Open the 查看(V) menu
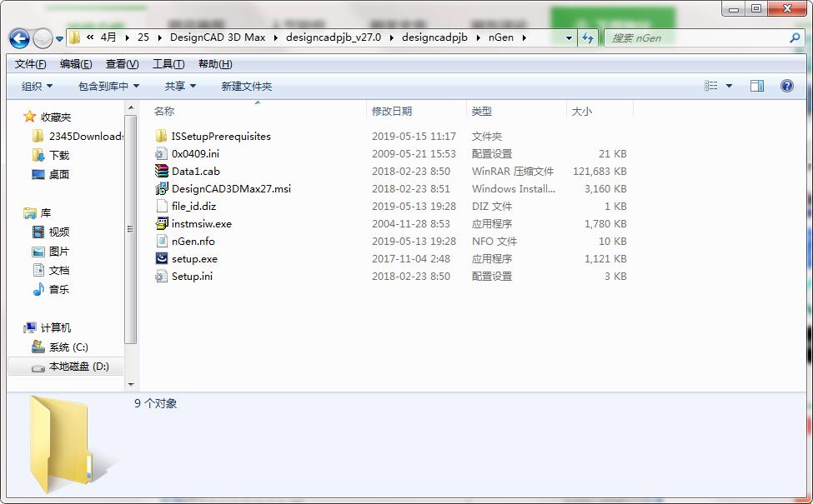 coord(122,63)
